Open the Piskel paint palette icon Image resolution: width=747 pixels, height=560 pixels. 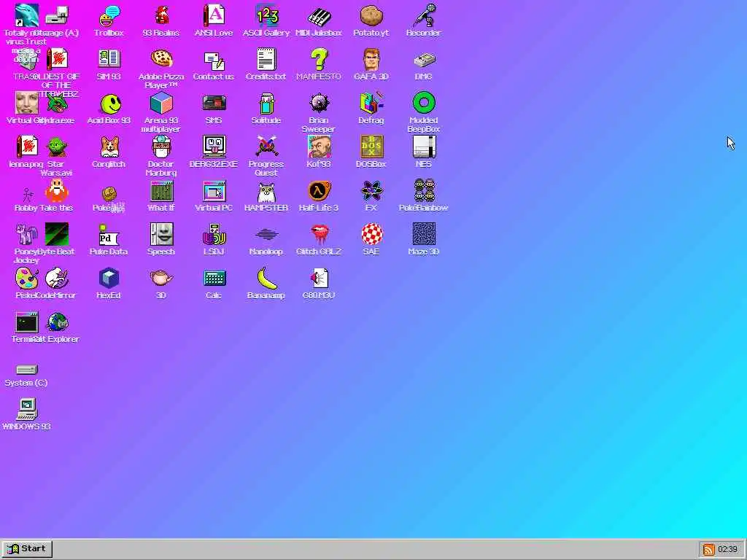pyautogui.click(x=26, y=278)
